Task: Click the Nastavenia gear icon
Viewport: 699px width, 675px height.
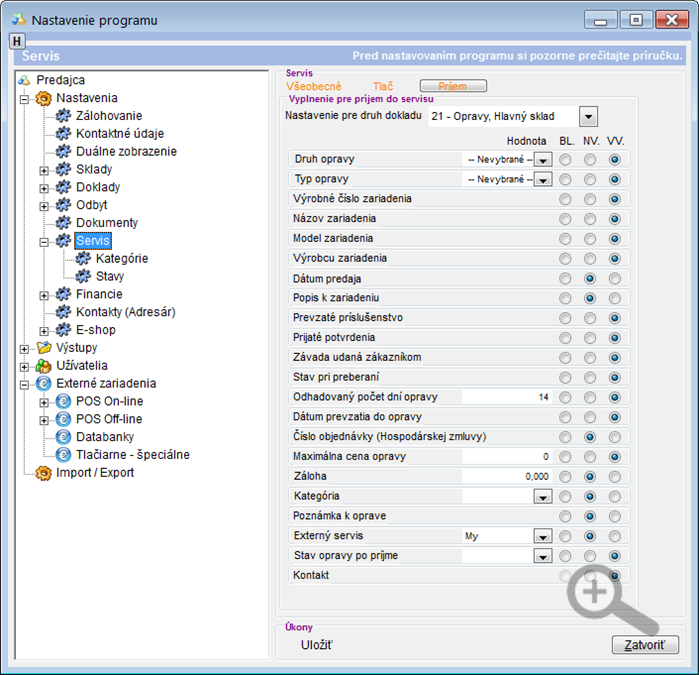Action: [44, 98]
